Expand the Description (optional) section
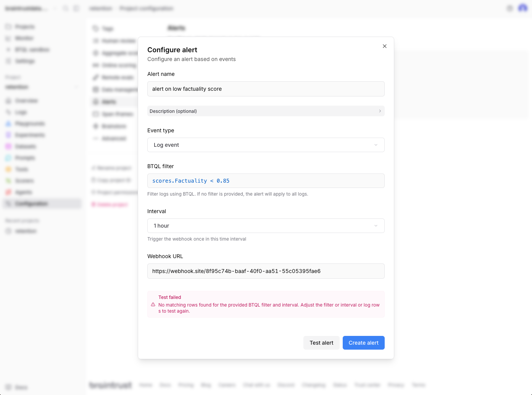This screenshot has height=395, width=532. pyautogui.click(x=266, y=111)
